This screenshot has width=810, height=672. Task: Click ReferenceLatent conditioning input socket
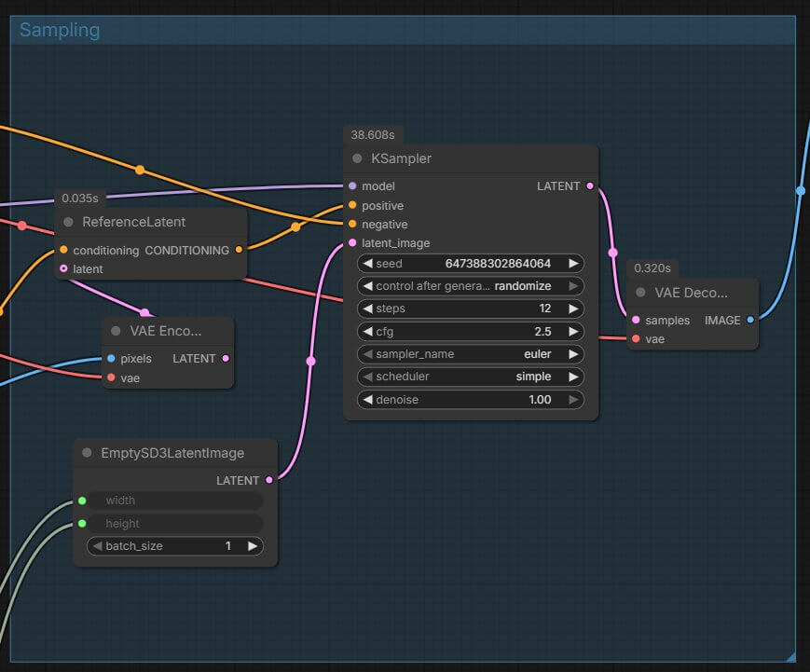[x=63, y=250]
